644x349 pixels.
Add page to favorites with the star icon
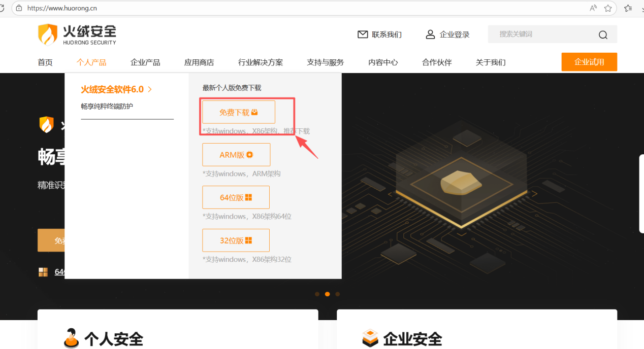(x=608, y=8)
